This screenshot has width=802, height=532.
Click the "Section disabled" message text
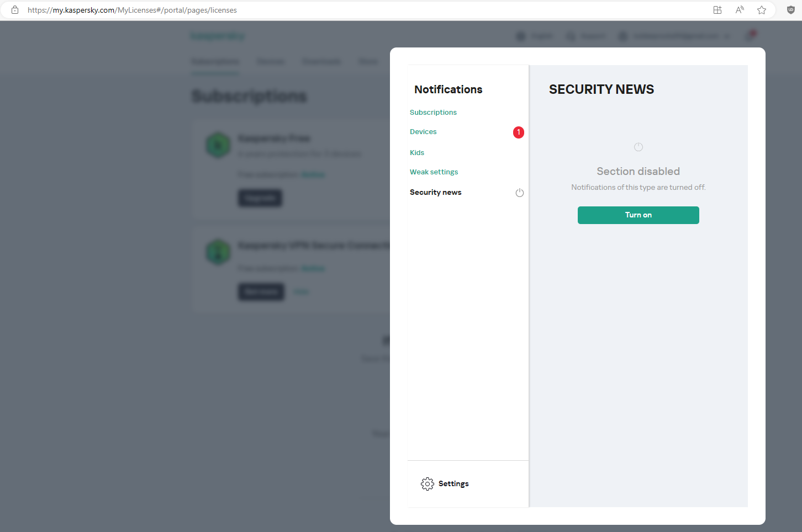pyautogui.click(x=638, y=172)
